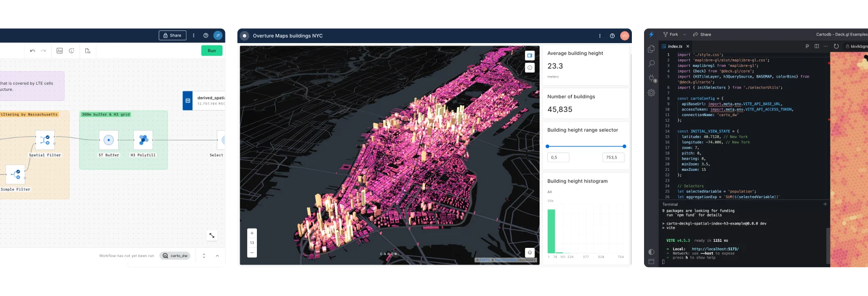Fit workflow canvas to screen icon

212,235
